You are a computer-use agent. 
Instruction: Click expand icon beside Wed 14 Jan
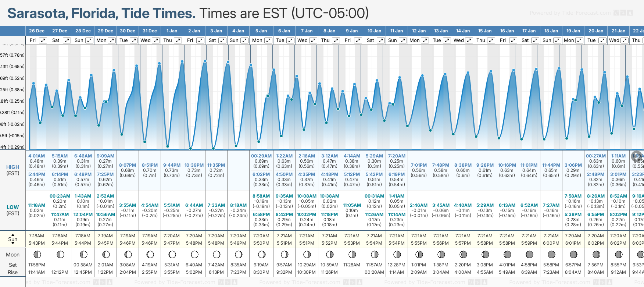point(469,40)
